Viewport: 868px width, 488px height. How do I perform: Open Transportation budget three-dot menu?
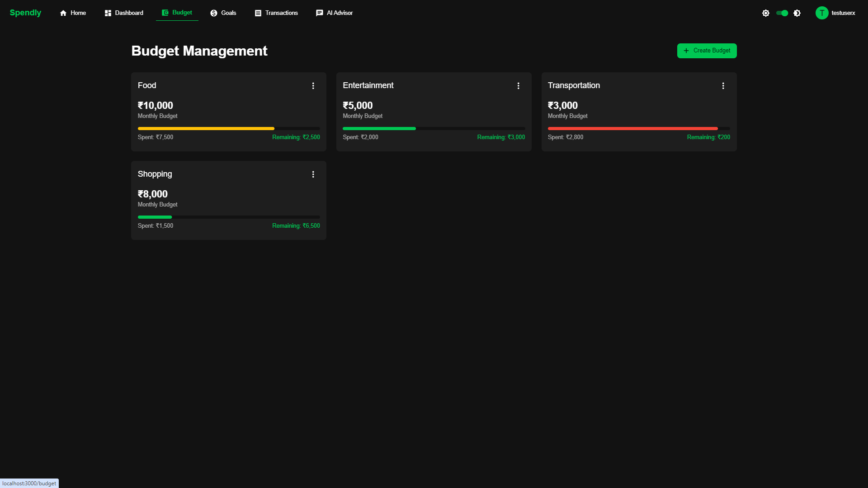pyautogui.click(x=723, y=86)
